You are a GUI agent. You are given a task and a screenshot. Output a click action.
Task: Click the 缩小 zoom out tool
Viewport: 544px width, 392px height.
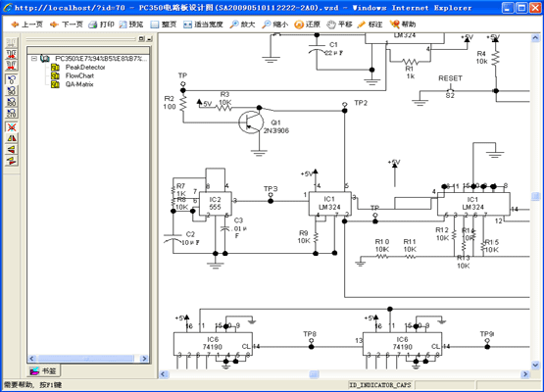275,24
